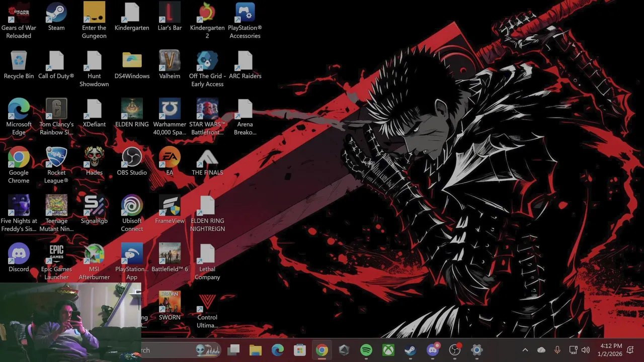Viewport: 644px width, 362px height.
Task: Open Spotify from the taskbar
Action: point(366,350)
